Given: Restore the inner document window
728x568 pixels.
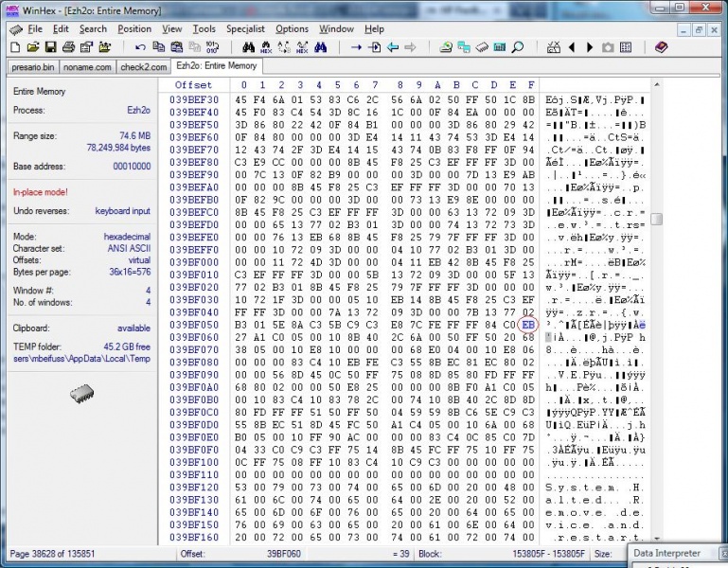Looking at the screenshot, I should tap(699, 30).
